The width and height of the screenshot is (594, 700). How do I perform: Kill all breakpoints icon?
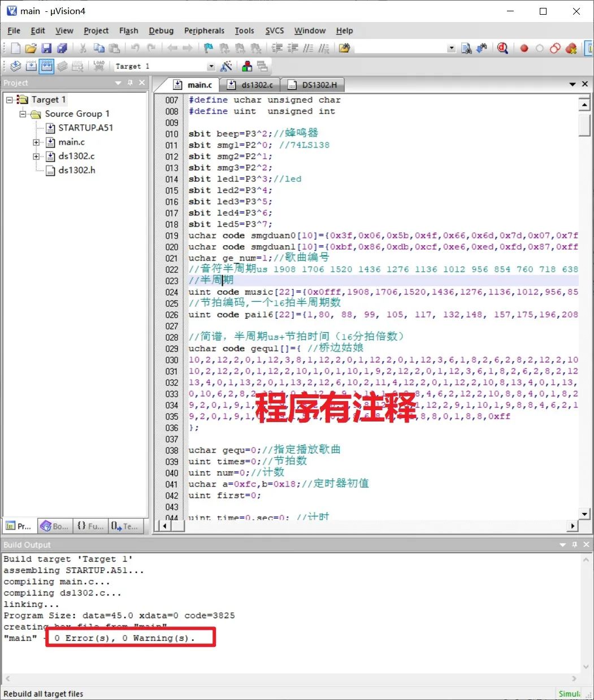pos(571,49)
